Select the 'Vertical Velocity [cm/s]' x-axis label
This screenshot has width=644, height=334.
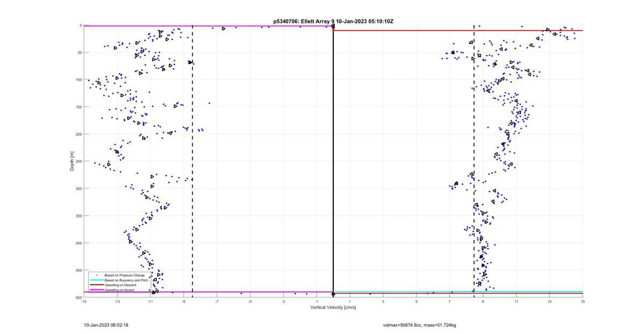333,308
